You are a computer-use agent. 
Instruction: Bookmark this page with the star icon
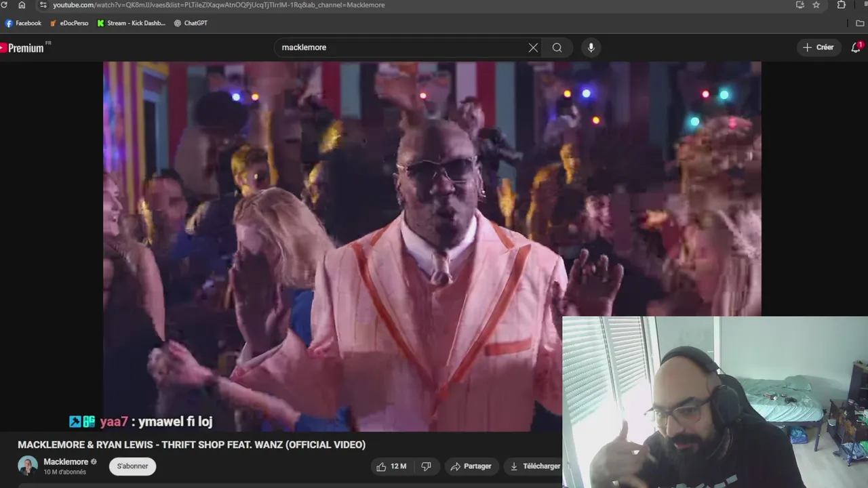pos(816,5)
